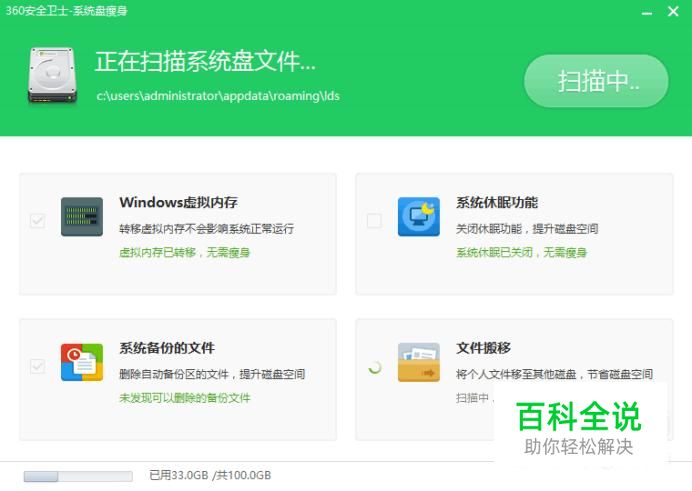Click the 扫描中.. button
The width and height of the screenshot is (692, 491).
click(596, 81)
